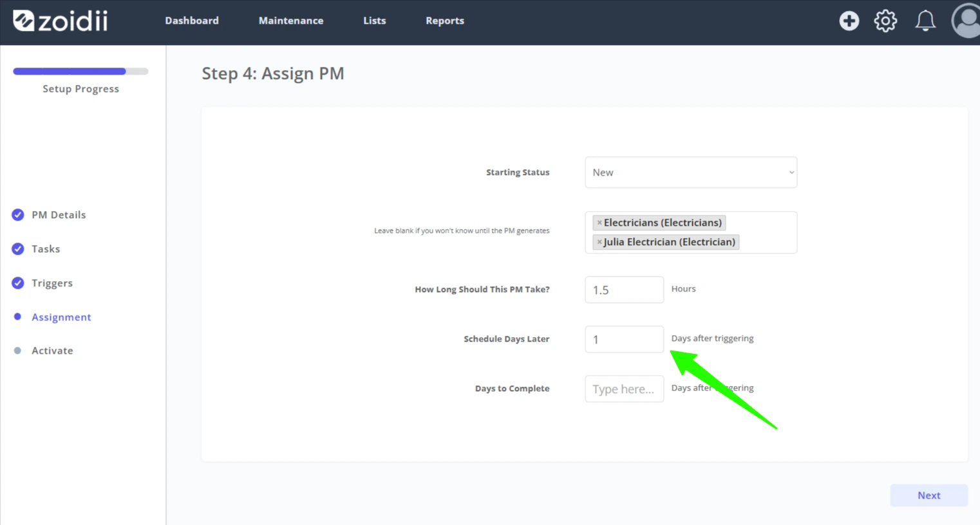Click the Days to Complete label
The height and width of the screenshot is (525, 980).
click(x=513, y=389)
